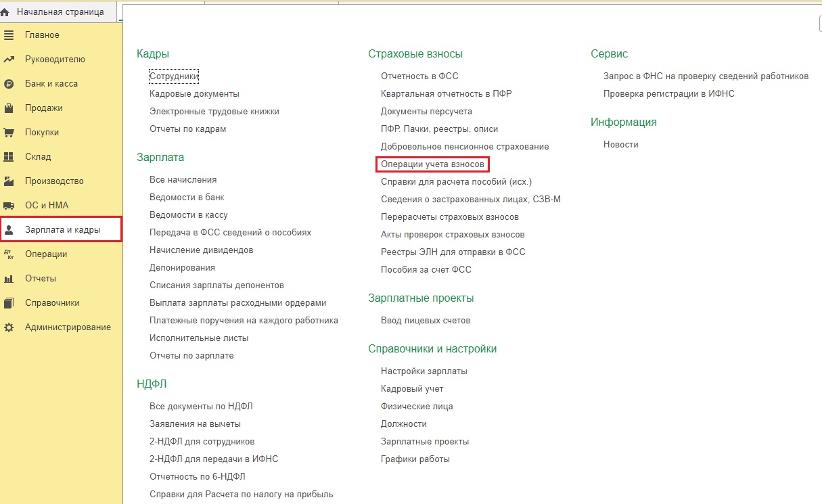Image resolution: width=822 pixels, height=504 pixels.
Task: Click the Склад grid icon
Action: point(9,157)
